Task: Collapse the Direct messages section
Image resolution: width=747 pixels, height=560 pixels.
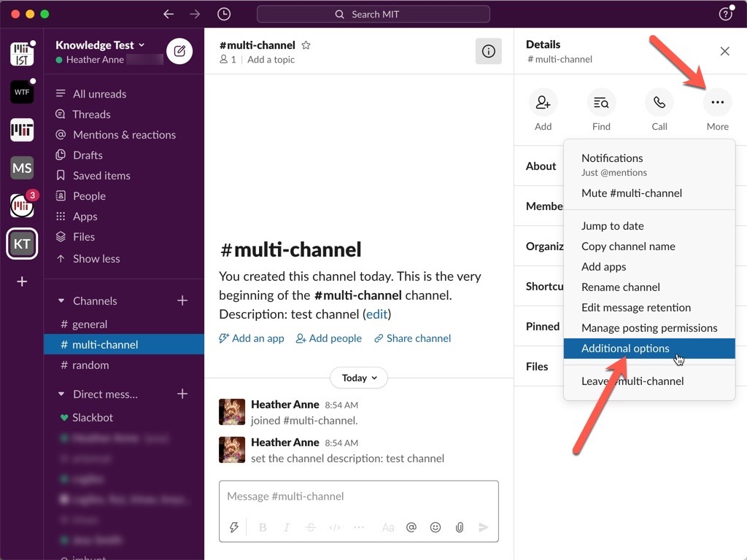Action: click(x=61, y=394)
